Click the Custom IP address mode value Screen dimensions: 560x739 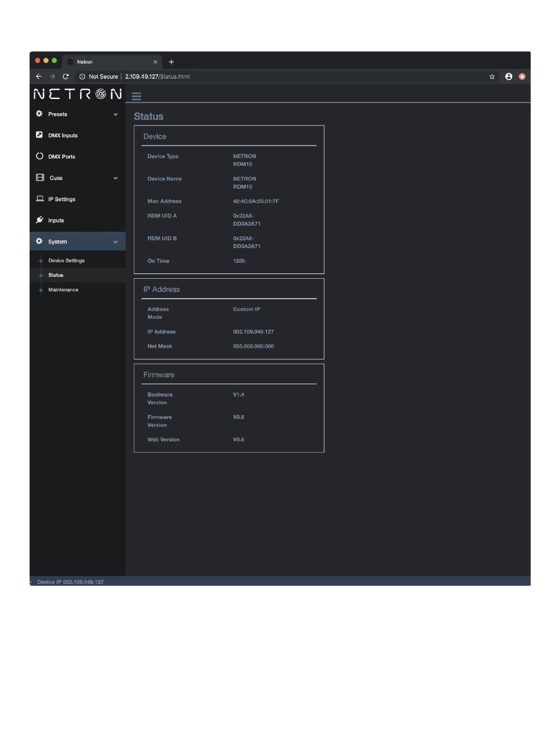click(246, 309)
